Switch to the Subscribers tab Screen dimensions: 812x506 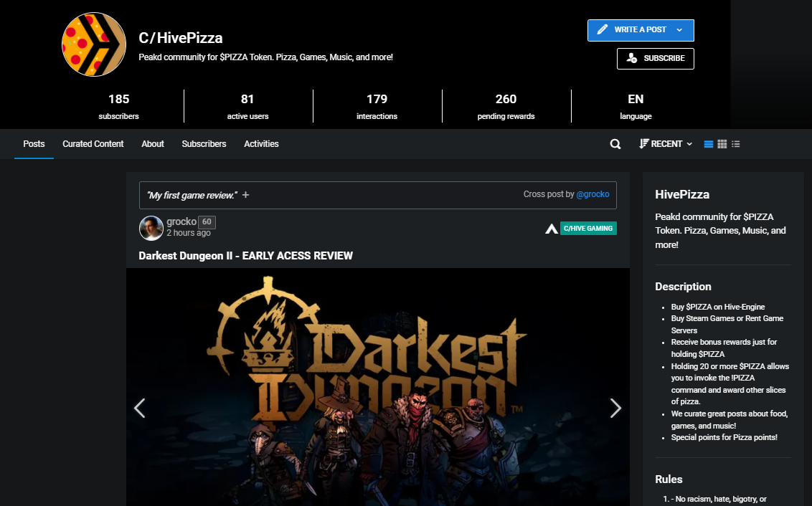(204, 144)
